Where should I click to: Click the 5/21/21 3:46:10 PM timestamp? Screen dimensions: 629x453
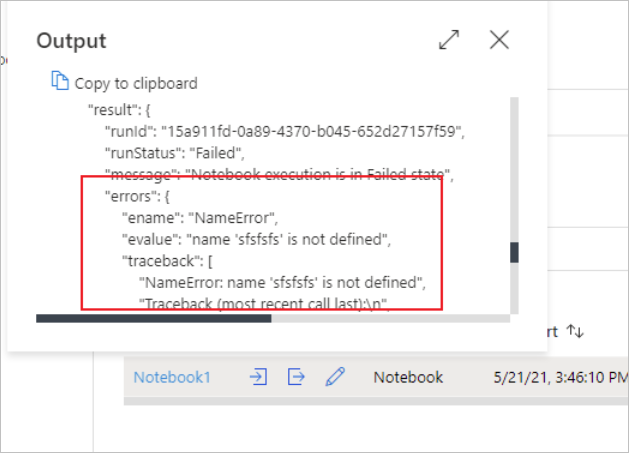[561, 377]
